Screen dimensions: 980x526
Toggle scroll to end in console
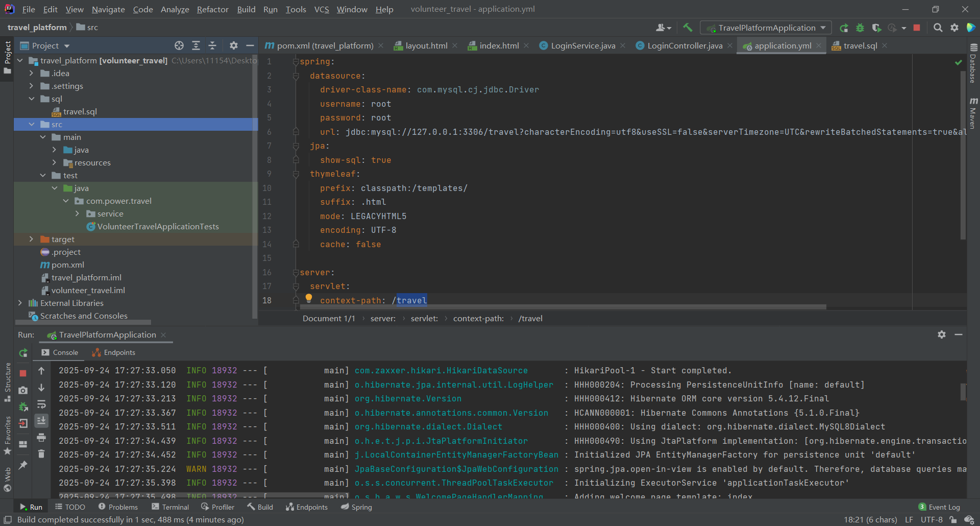pyautogui.click(x=41, y=420)
